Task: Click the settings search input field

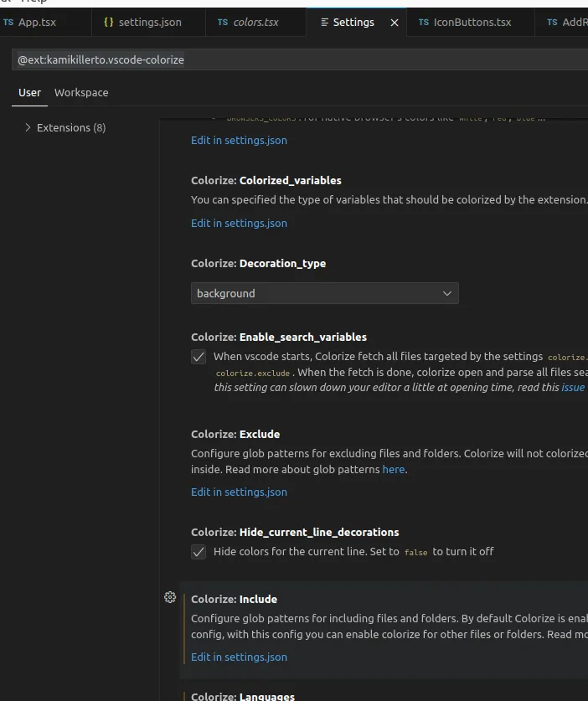Action: pyautogui.click(x=293, y=59)
